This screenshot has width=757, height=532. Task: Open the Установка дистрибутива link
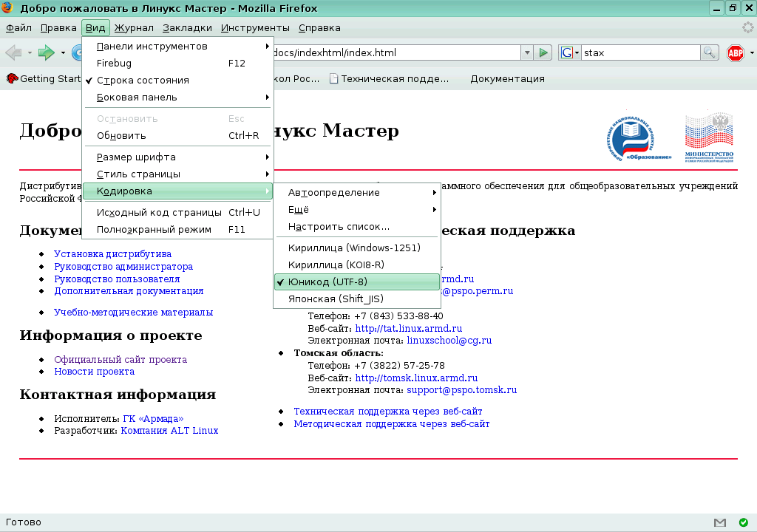112,253
